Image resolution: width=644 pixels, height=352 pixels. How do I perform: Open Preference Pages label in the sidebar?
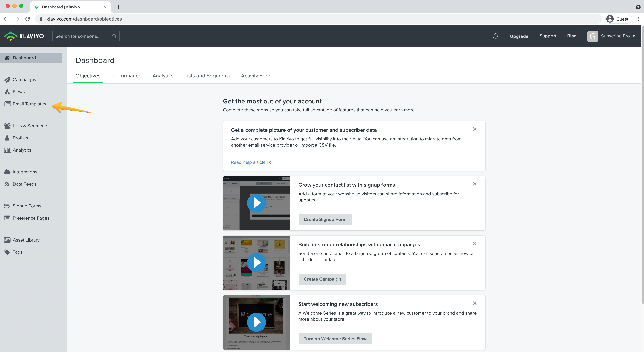click(31, 218)
